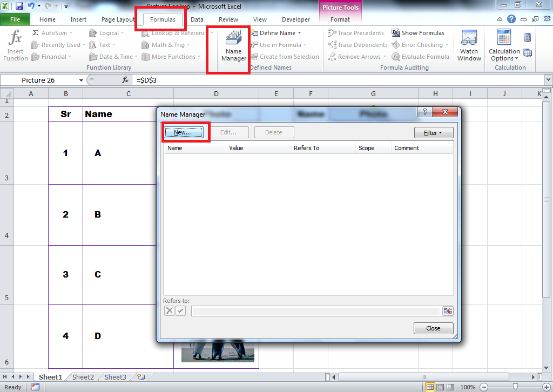Viewport: 553px width, 392px height.
Task: Select the Sheet2 tab
Action: [x=83, y=377]
